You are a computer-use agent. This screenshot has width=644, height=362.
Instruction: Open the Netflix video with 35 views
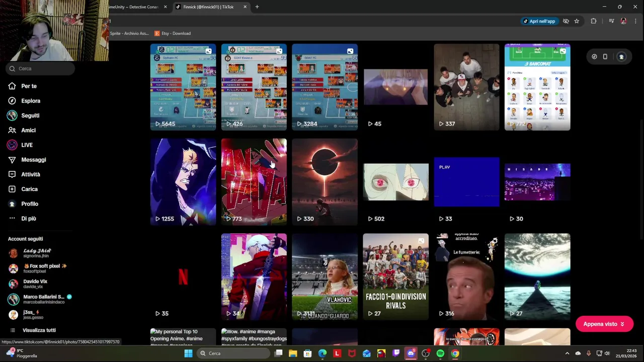(183, 277)
